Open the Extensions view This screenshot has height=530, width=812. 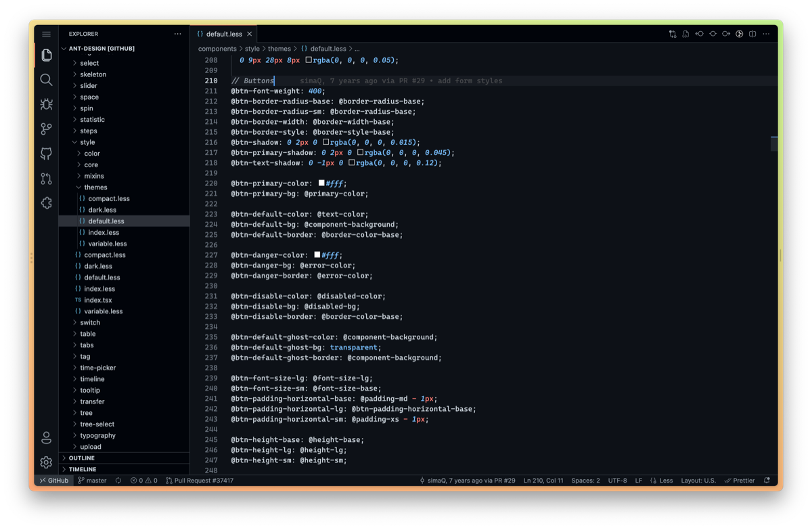coord(46,203)
